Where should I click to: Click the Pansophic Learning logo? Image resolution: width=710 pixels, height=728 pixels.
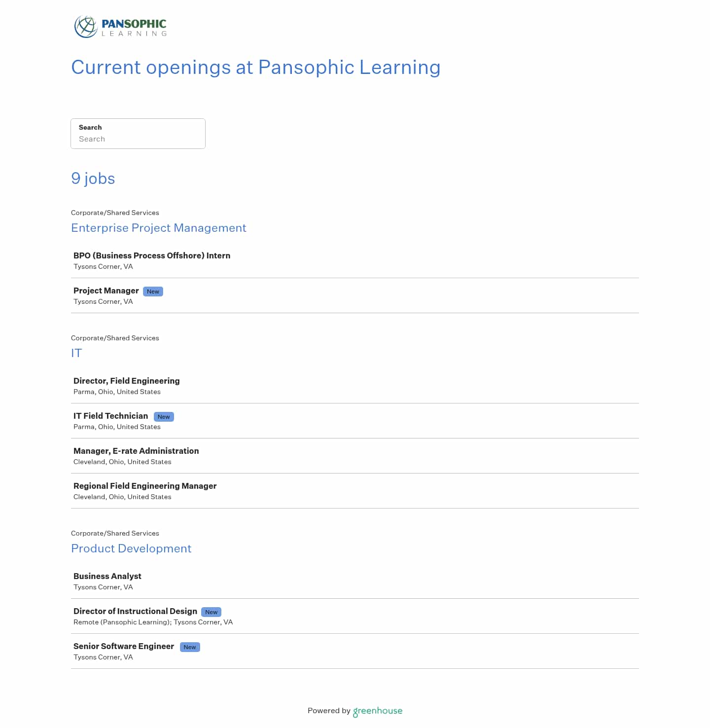(120, 27)
